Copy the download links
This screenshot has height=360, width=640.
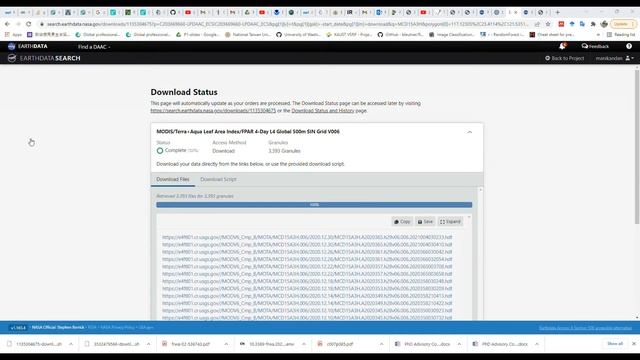tap(402, 222)
